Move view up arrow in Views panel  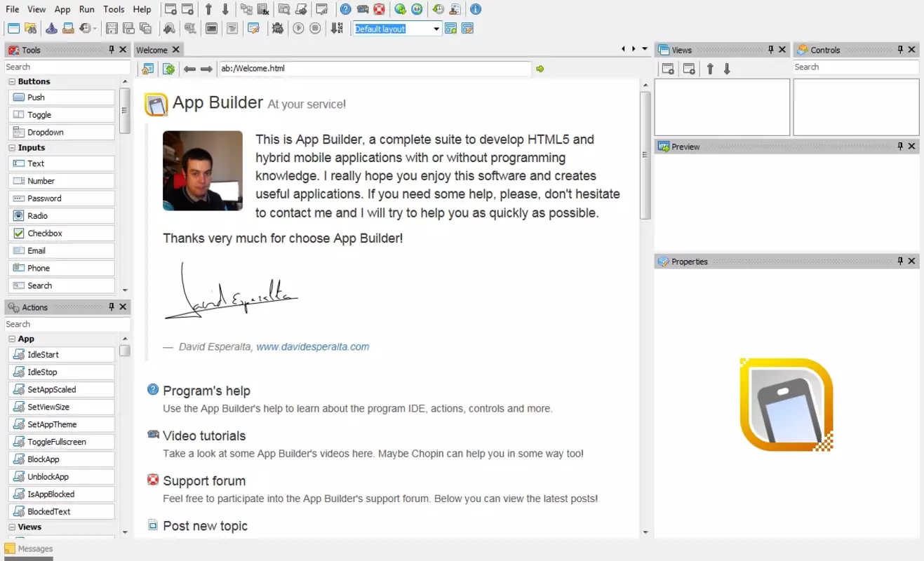pyautogui.click(x=710, y=69)
